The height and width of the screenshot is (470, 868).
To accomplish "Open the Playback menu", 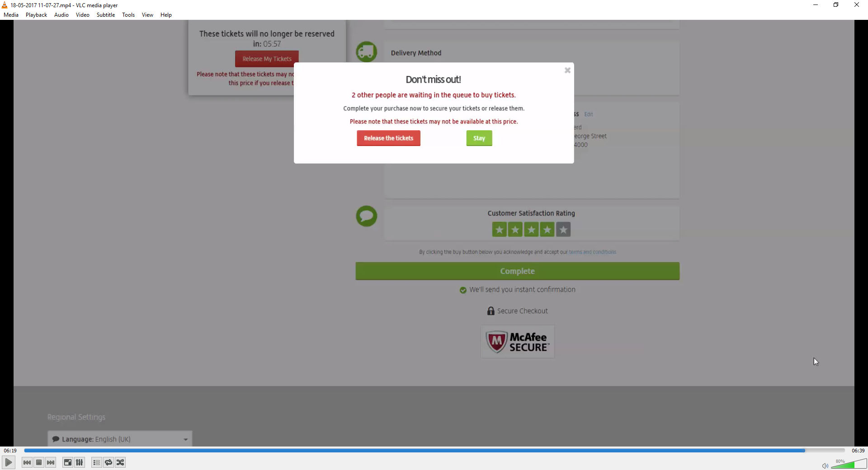I will pos(36,15).
